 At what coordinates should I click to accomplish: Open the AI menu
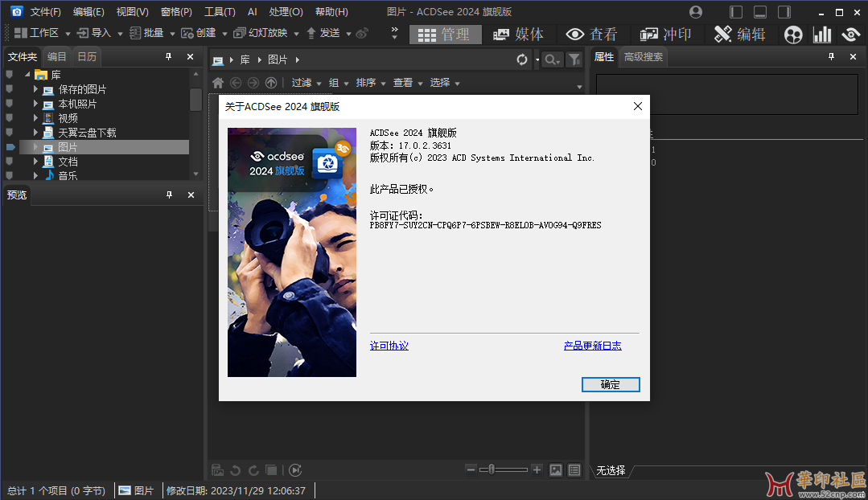pyautogui.click(x=253, y=11)
